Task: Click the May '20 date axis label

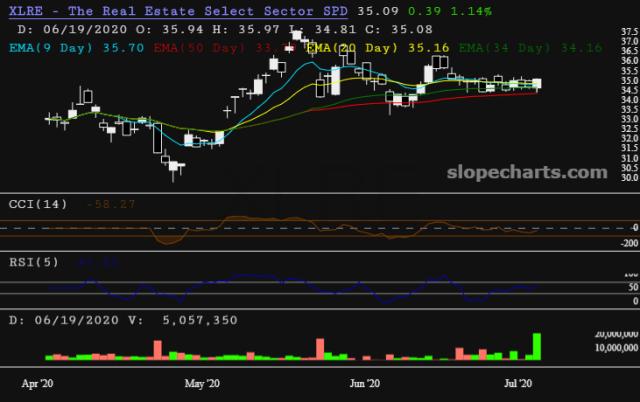Action: tap(202, 382)
